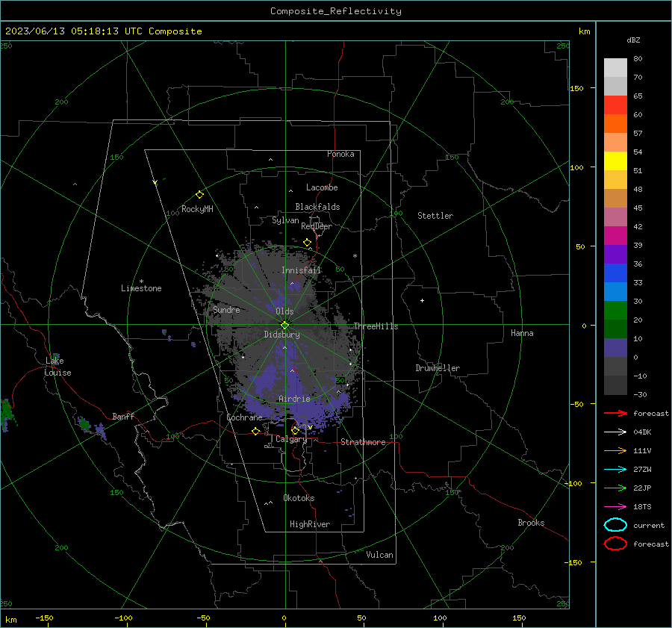Screen dimensions: 672x628
Task: Click the Vulcan town label
Action: point(379,555)
